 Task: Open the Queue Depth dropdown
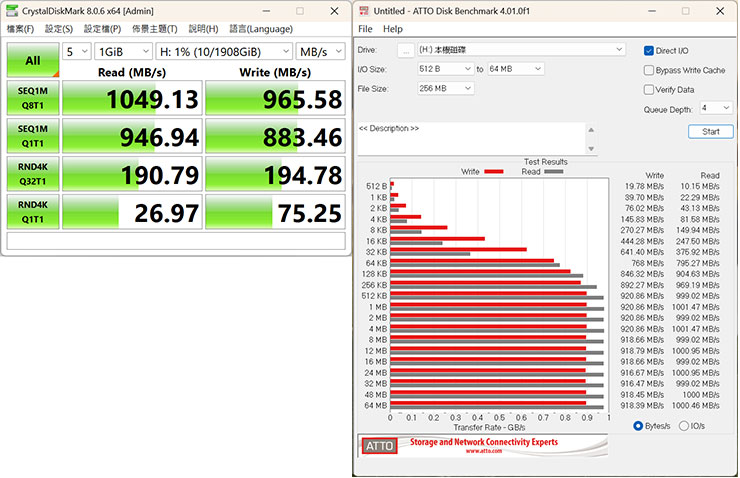coord(715,108)
